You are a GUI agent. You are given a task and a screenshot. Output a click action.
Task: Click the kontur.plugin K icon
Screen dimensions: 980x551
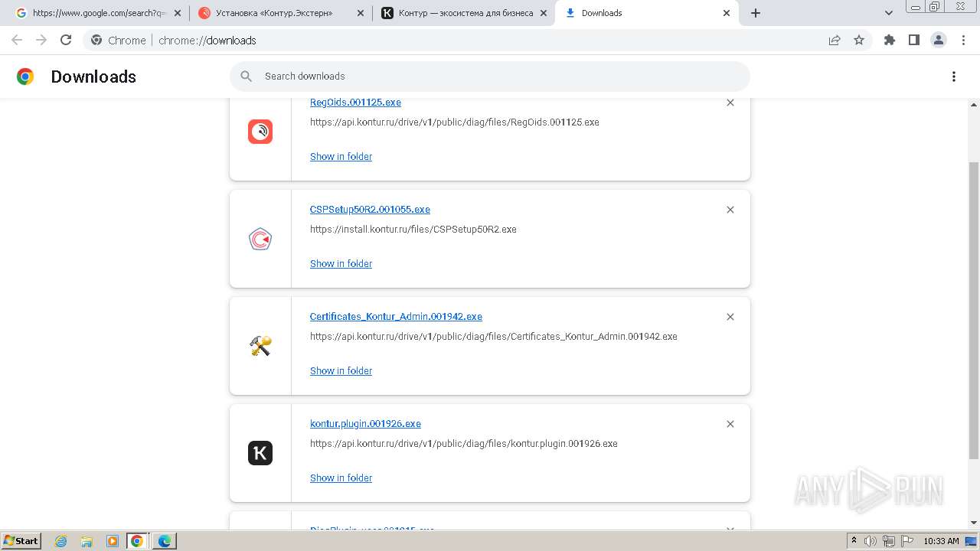tap(260, 453)
